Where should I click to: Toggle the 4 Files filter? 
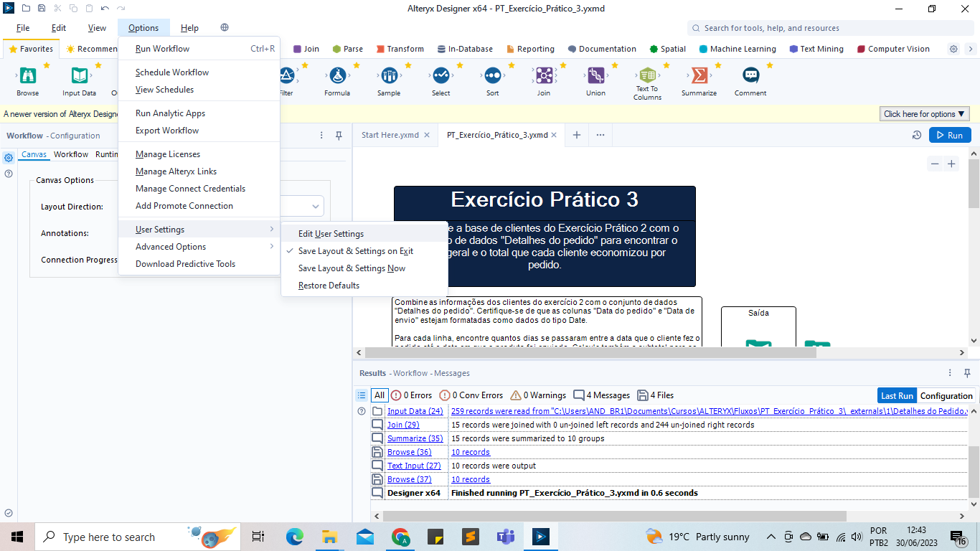[655, 395]
